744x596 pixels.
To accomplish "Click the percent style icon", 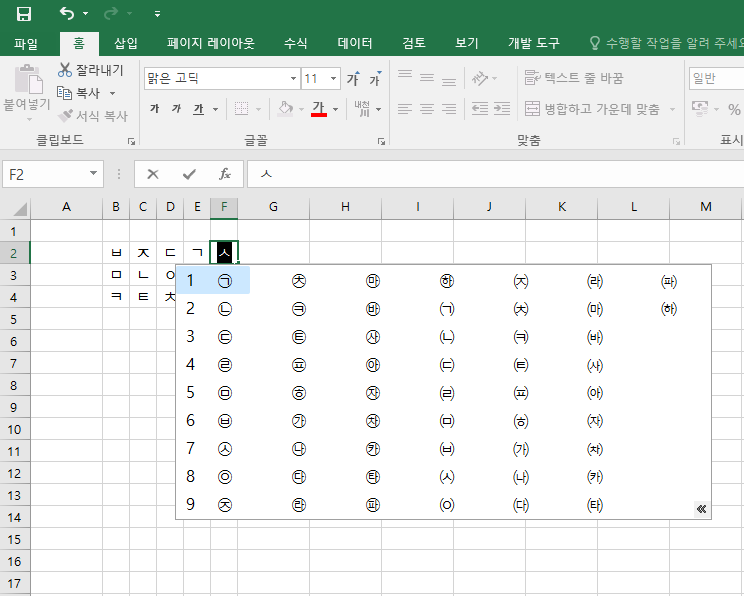I will (734, 110).
